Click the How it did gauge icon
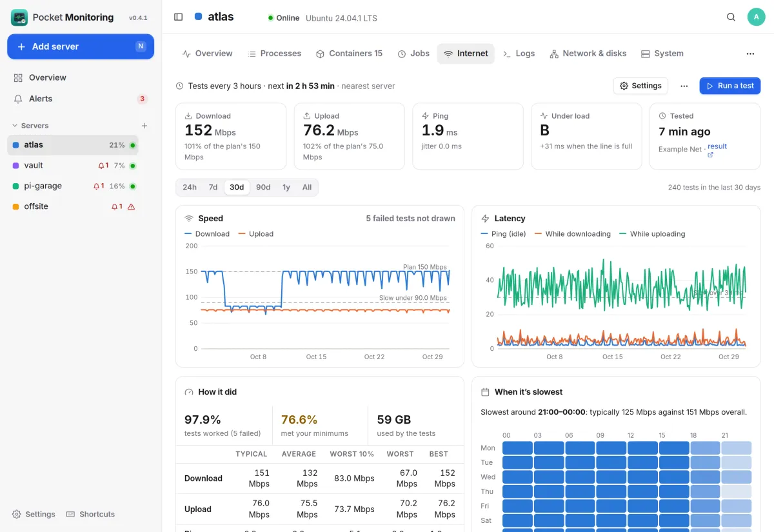 click(x=190, y=392)
